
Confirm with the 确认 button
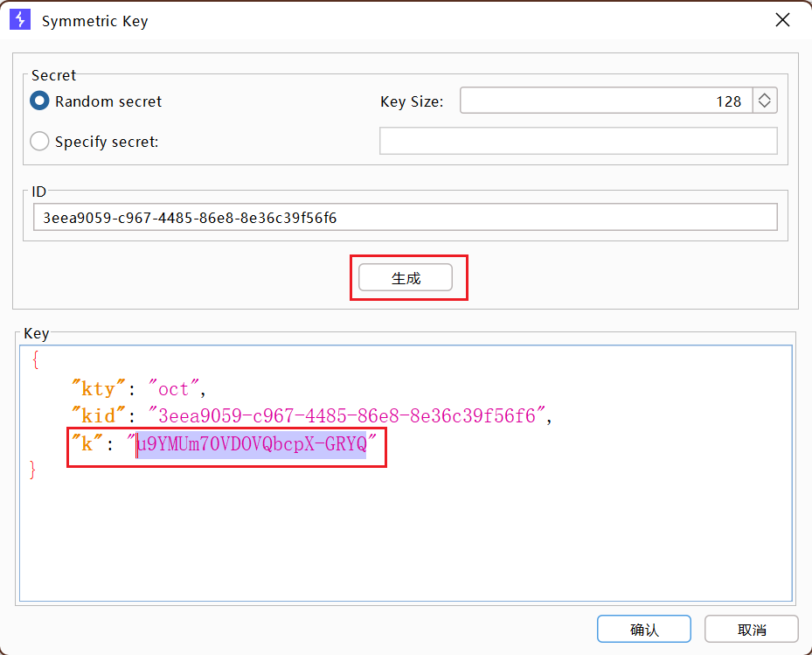click(644, 630)
